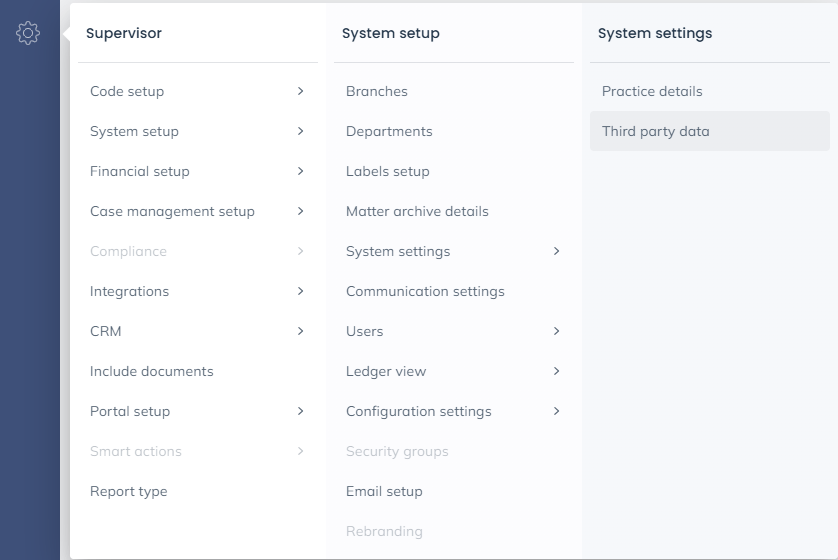Screen dimensions: 838x560
Task: Choose Departments from System setup
Action: [389, 131]
